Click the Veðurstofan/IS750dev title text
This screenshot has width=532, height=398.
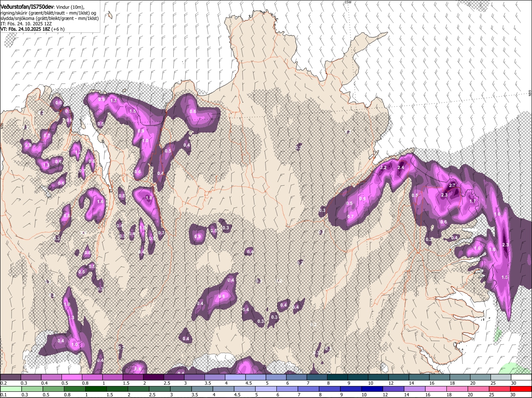pos(27,7)
